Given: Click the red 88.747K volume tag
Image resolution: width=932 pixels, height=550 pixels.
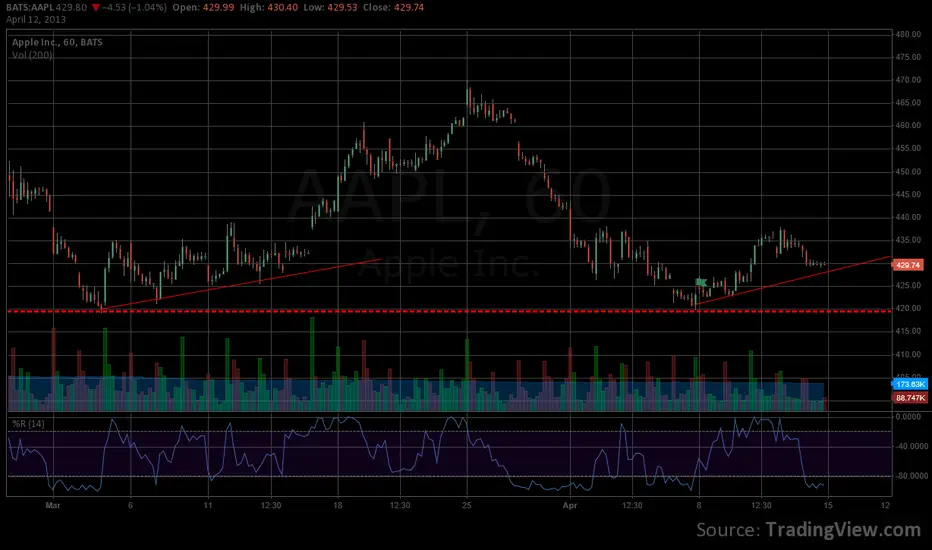Looking at the screenshot, I should pos(909,398).
